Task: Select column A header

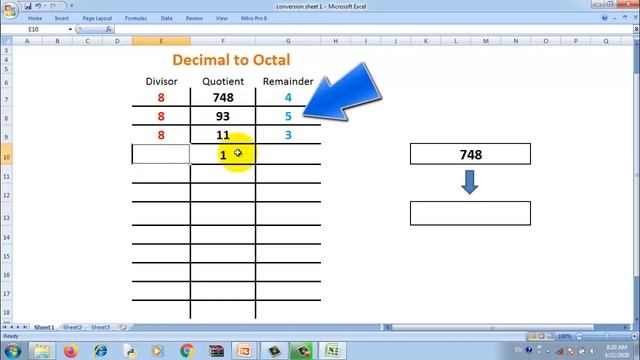Action: (x=27, y=41)
